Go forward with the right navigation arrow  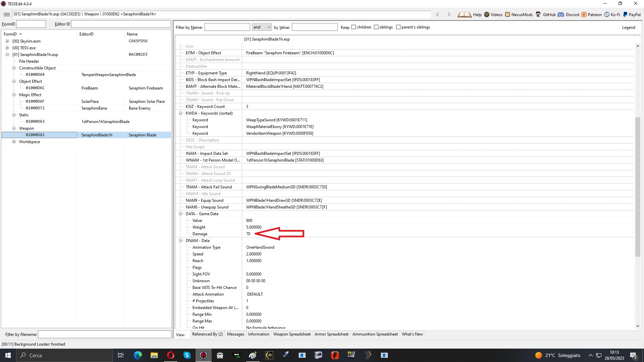pyautogui.click(x=449, y=14)
